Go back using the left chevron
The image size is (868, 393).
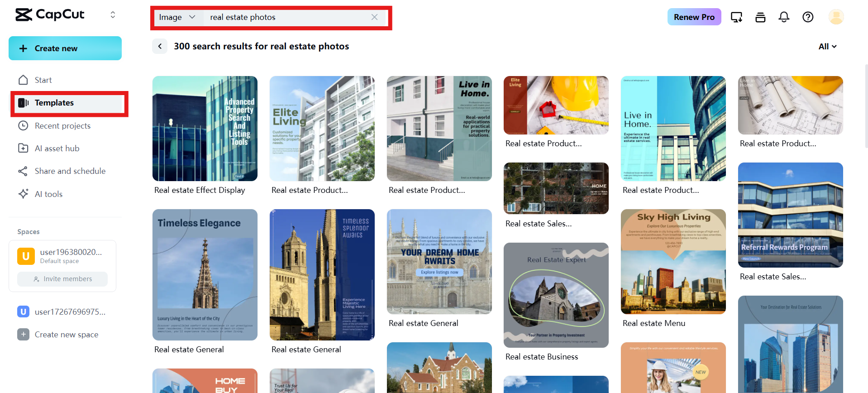tap(160, 46)
